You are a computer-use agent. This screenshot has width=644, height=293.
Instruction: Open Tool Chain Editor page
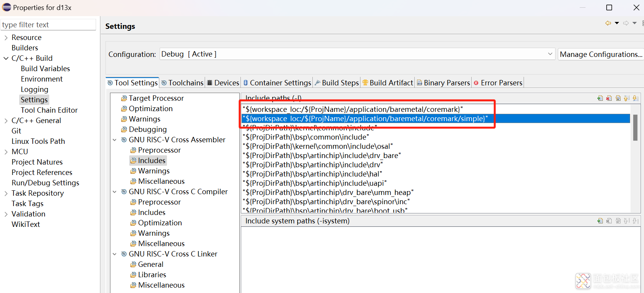tap(49, 110)
